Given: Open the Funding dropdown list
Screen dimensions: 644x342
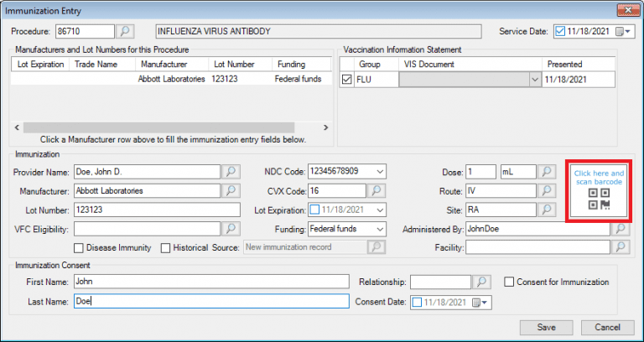Looking at the screenshot, I should [381, 228].
